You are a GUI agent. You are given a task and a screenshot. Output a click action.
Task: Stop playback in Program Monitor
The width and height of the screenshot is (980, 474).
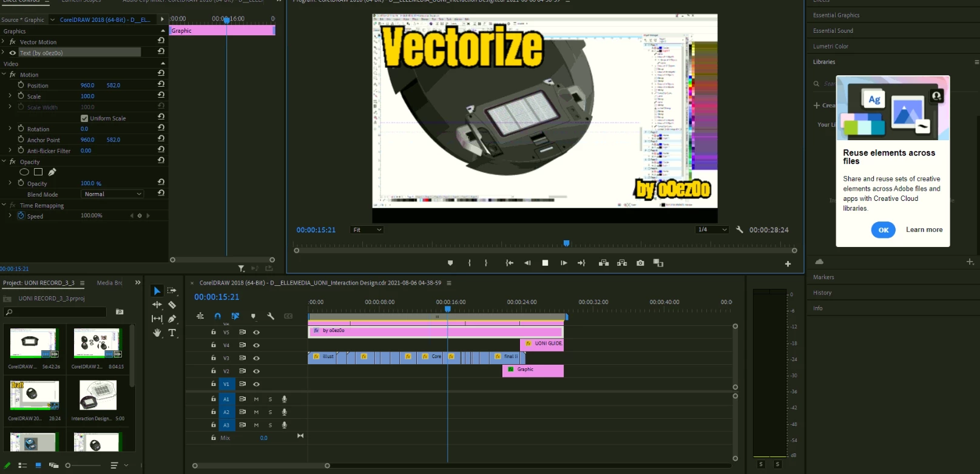point(545,263)
